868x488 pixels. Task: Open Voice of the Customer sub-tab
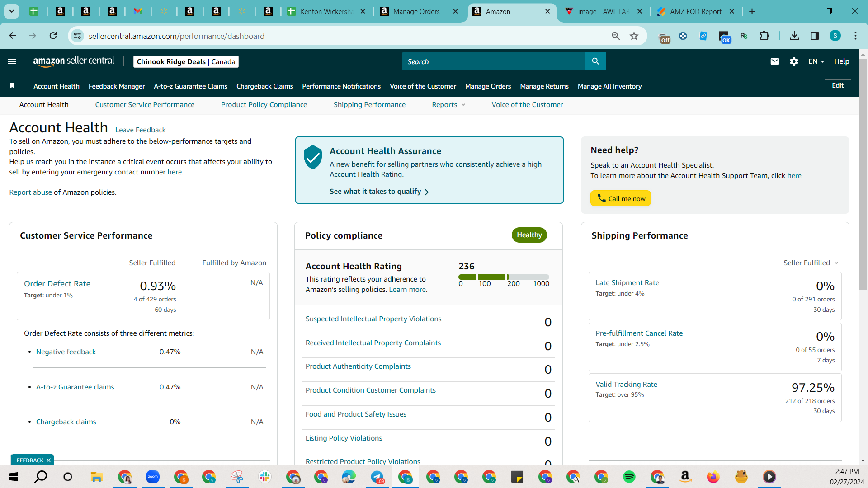point(527,105)
